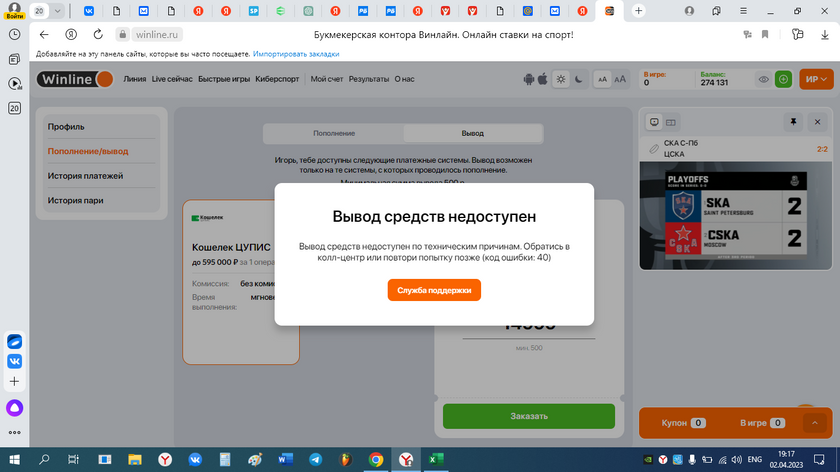Screen dimensions: 840x472
Task: Select Профиль in the account sidebar
Action: 66,126
